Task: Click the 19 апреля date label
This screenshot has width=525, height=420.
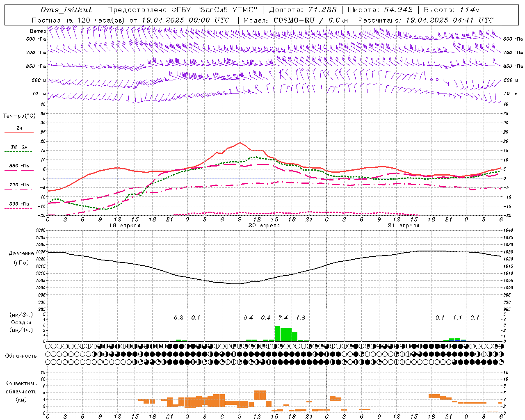Action: pyautogui.click(x=125, y=226)
